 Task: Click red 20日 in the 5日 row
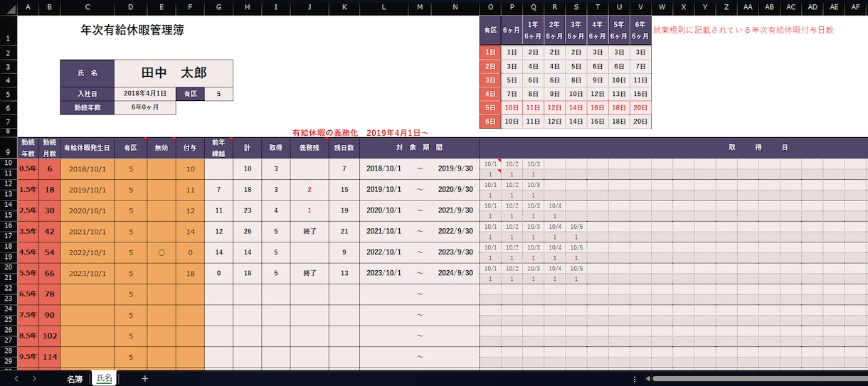(x=640, y=107)
